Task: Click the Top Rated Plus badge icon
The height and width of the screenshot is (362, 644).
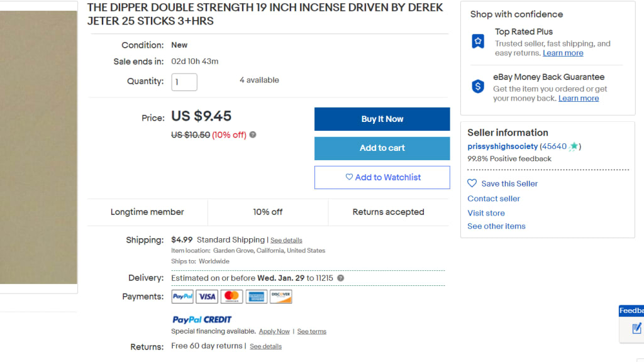Action: pyautogui.click(x=478, y=41)
